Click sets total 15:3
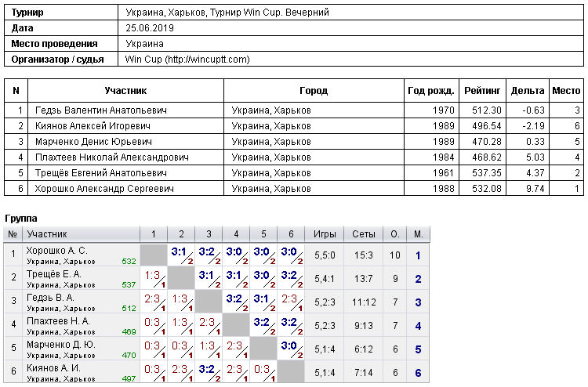The height and width of the screenshot is (387, 588). point(363,255)
